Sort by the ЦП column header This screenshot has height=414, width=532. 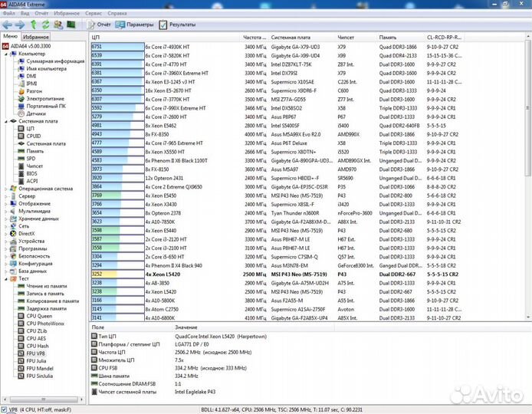[x=165, y=38]
